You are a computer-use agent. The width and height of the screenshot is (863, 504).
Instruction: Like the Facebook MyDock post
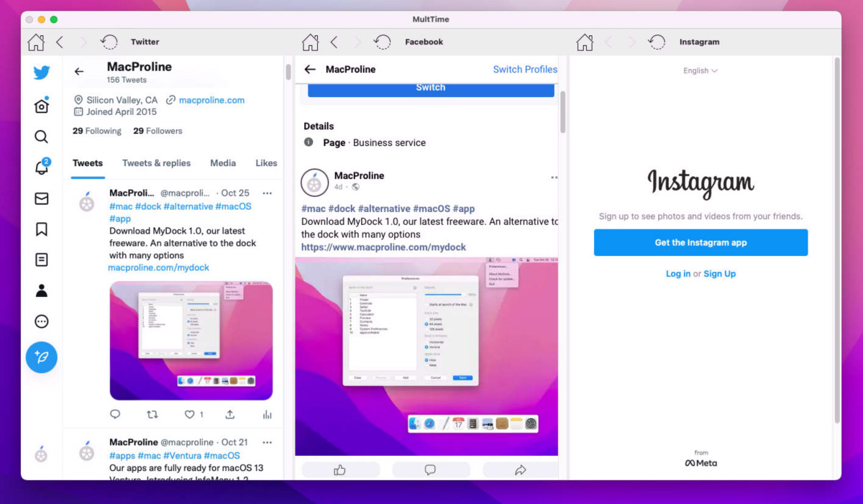[340, 469]
